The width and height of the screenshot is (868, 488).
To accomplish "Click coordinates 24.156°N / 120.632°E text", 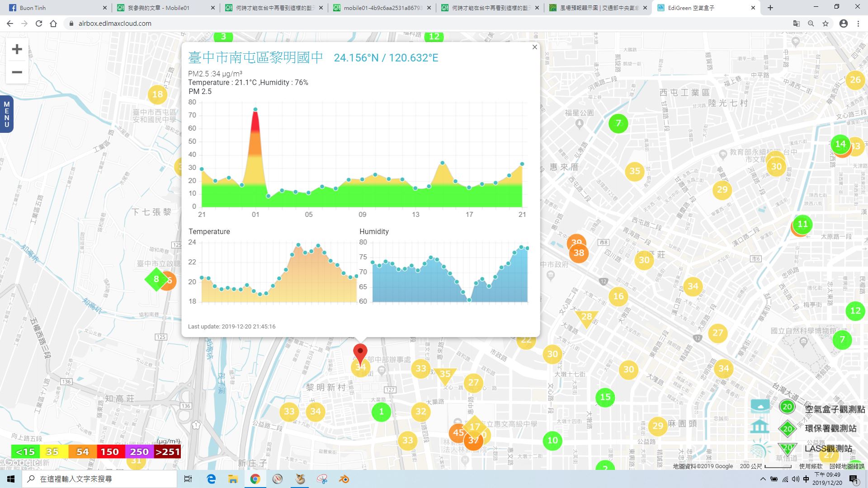I will click(386, 58).
